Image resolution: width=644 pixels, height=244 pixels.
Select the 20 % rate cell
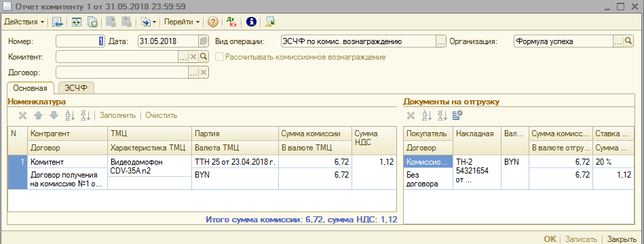613,162
